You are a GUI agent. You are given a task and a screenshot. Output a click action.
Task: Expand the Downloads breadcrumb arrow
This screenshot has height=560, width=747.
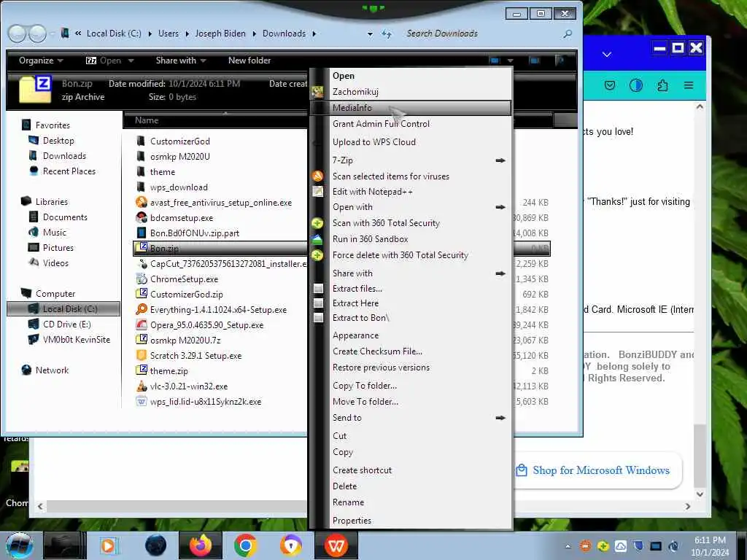314,34
